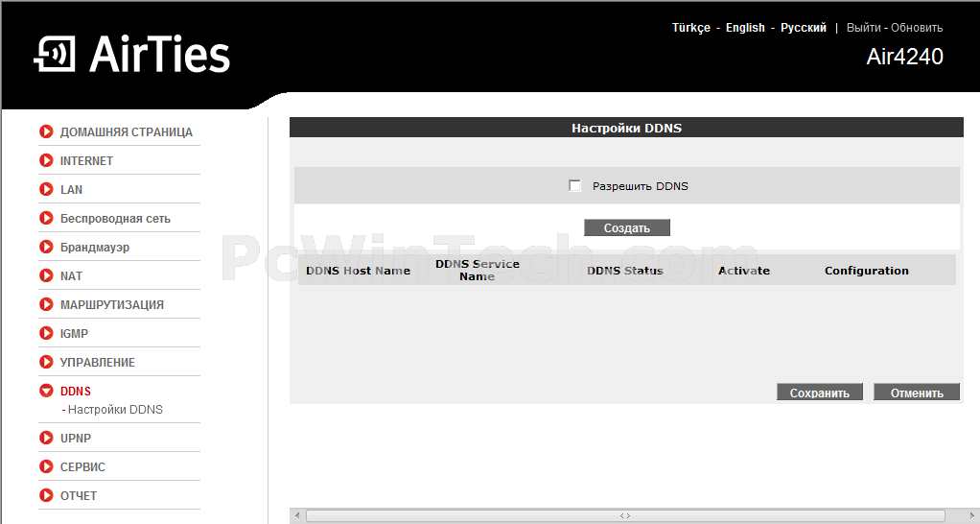Switch language to English

pyautogui.click(x=745, y=28)
